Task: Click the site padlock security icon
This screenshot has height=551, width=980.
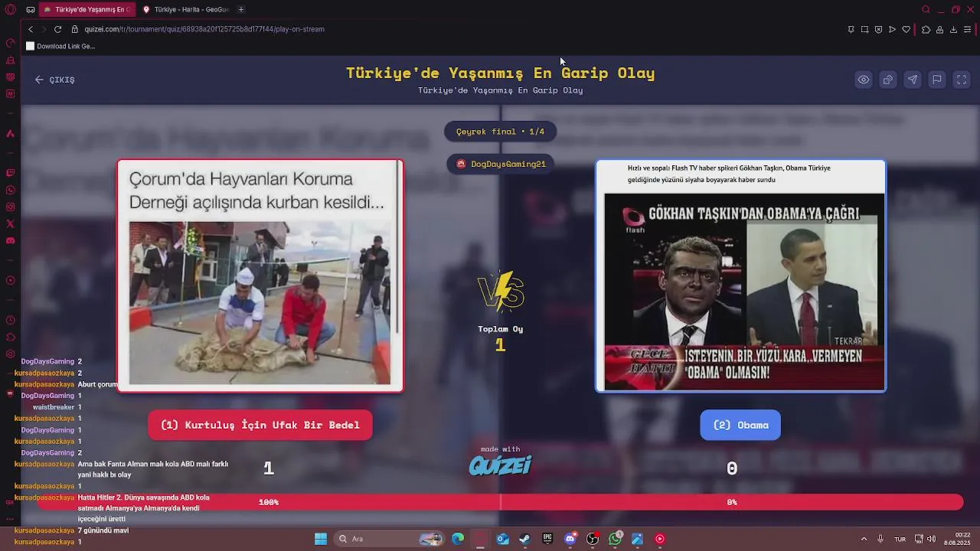Action: tap(75, 29)
